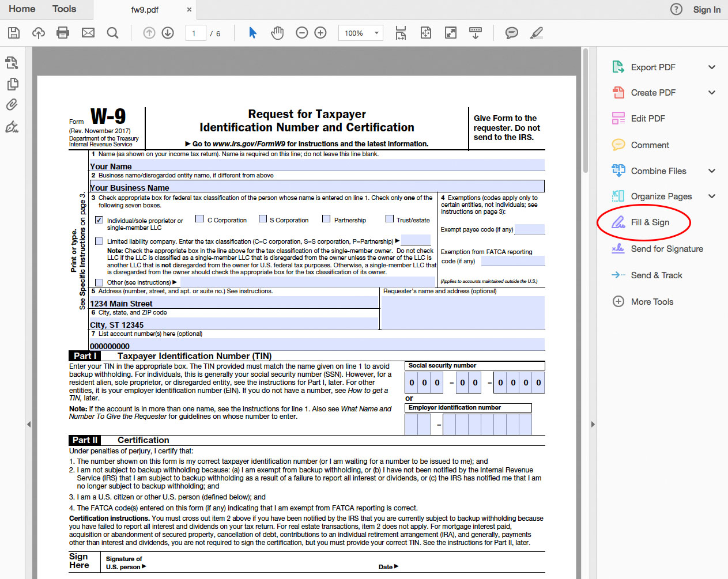This screenshot has width=728, height=579.
Task: Activate the Hand pan tool
Action: pyautogui.click(x=277, y=33)
